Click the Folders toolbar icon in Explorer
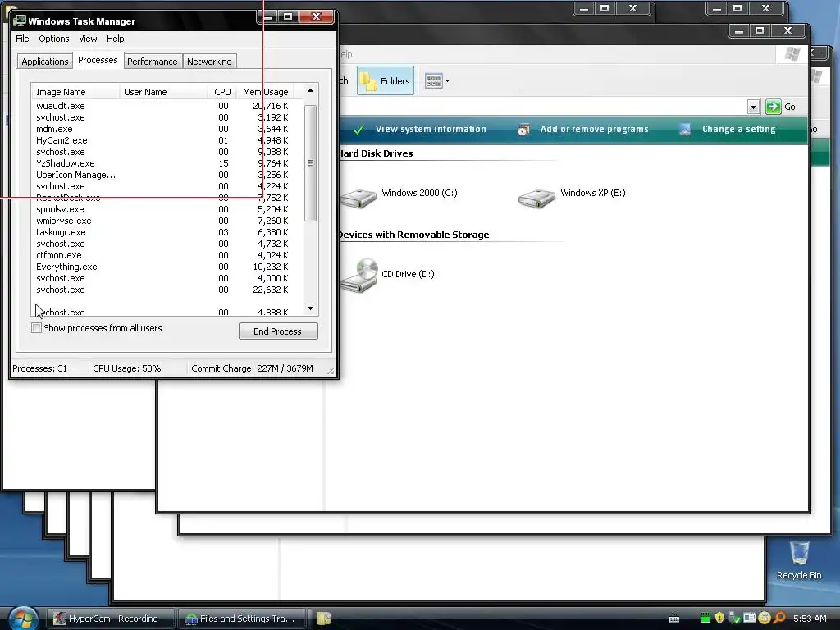The width and height of the screenshot is (840, 630). (386, 81)
